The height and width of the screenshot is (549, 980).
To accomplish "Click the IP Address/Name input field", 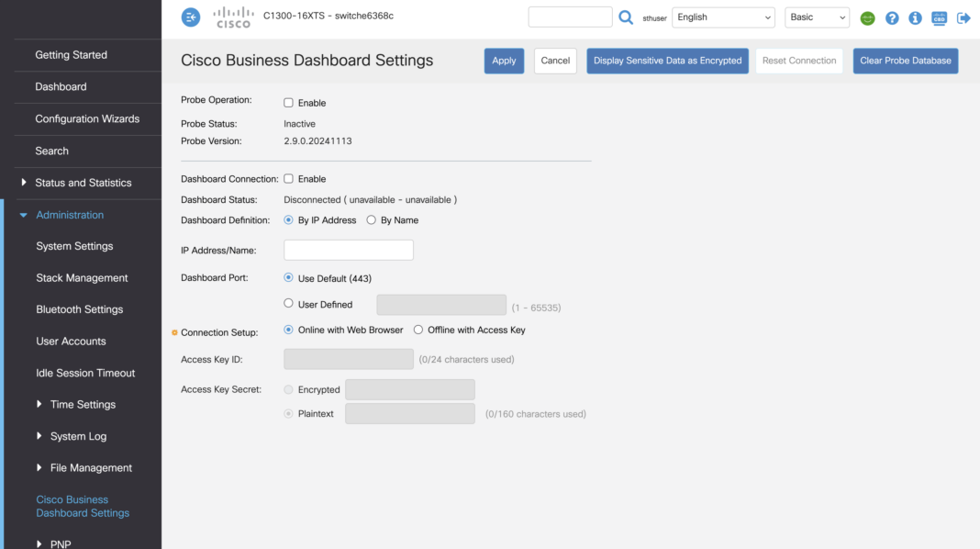I will [x=348, y=250].
